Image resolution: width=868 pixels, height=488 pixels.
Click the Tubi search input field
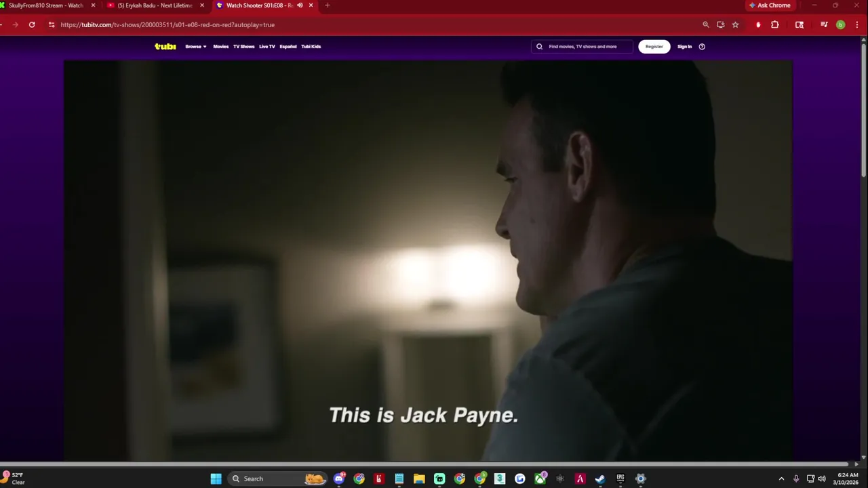[583, 47]
